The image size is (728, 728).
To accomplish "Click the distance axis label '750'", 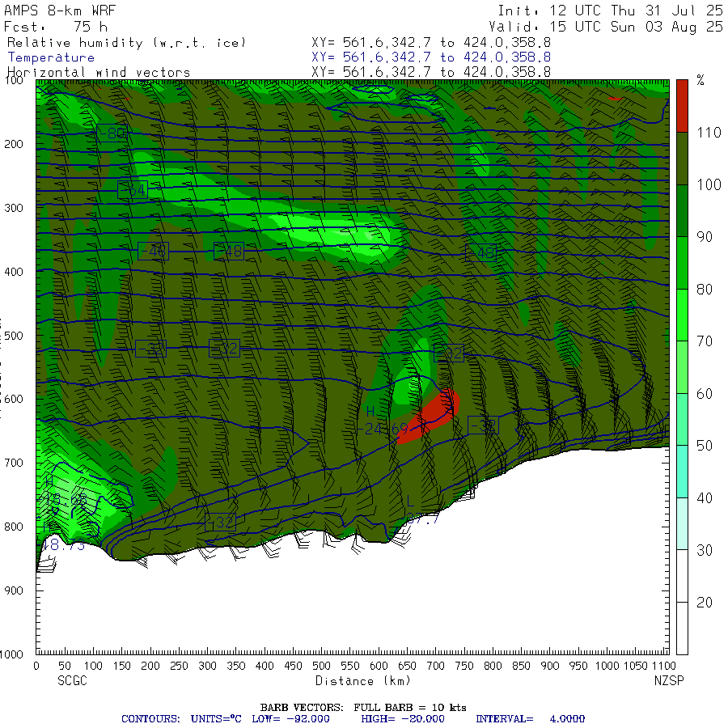I will point(464,667).
